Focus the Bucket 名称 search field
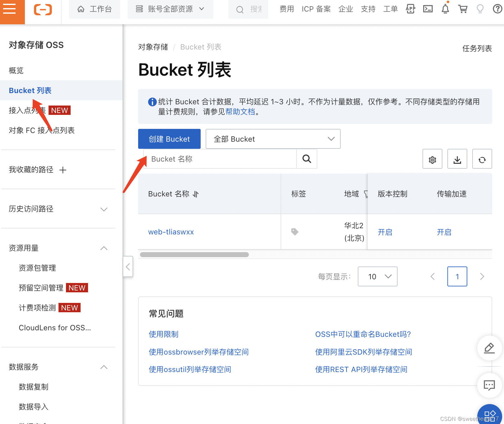This screenshot has height=424, width=504. (220, 159)
